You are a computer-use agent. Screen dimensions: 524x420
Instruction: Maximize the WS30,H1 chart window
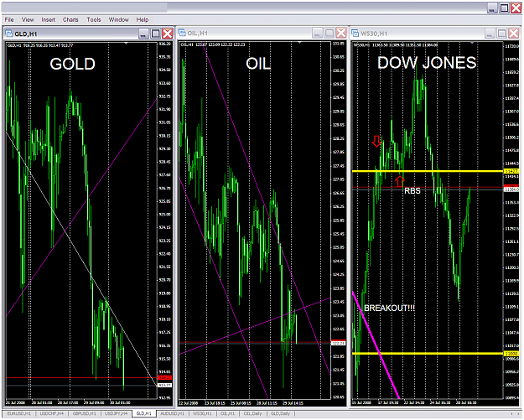coord(501,33)
